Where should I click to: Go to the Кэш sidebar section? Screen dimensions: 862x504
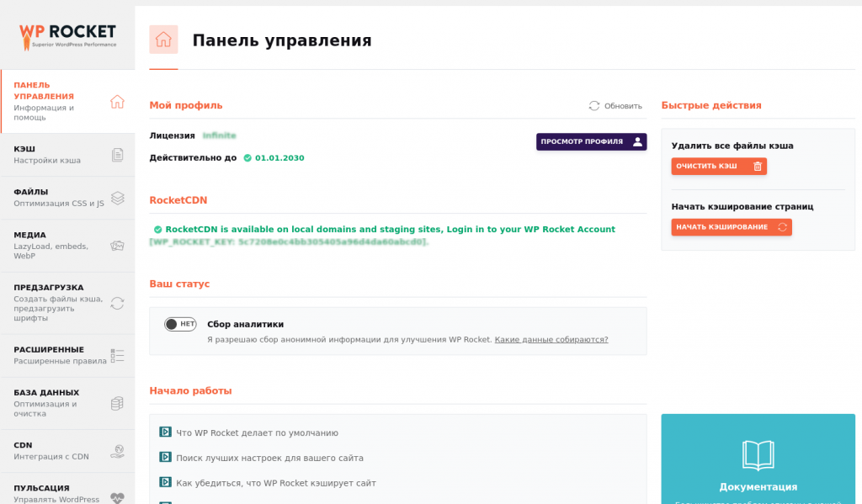click(x=68, y=155)
